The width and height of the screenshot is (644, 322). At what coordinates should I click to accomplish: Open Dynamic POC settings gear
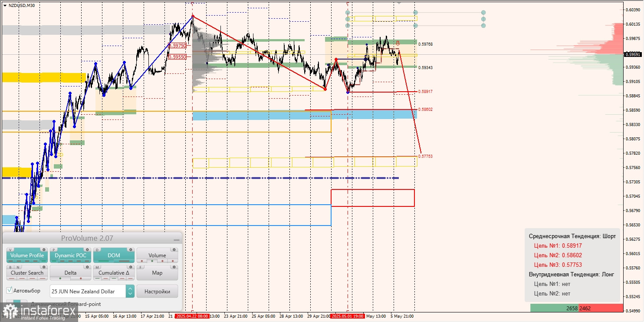[x=87, y=249]
